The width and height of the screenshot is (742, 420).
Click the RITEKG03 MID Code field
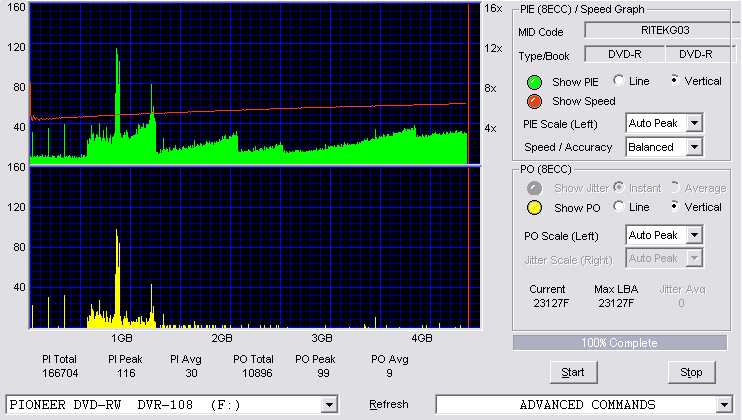click(662, 30)
